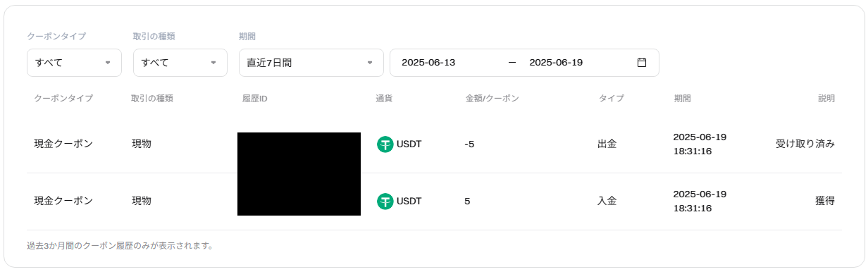
Task: Click the start date 2025-06-13 field
Action: (428, 63)
